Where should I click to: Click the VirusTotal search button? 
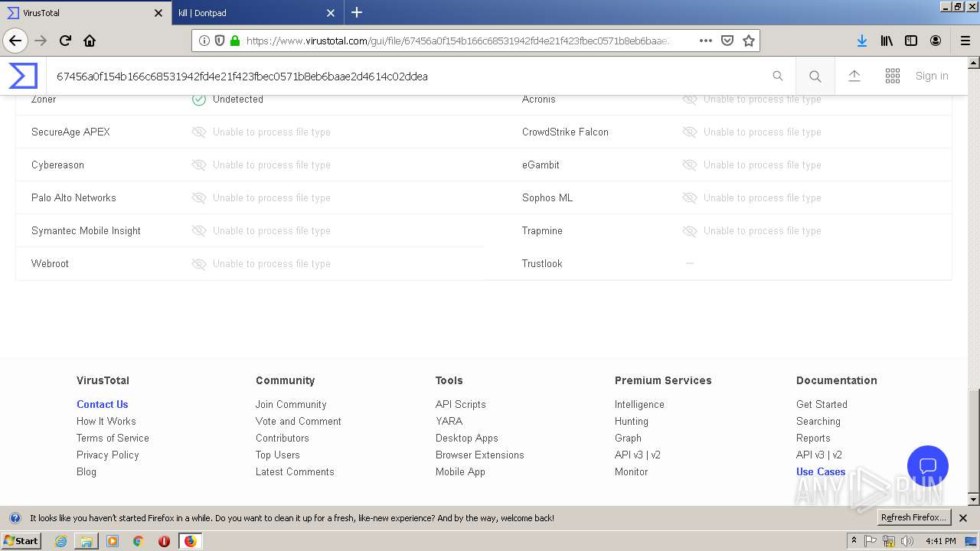(x=815, y=76)
